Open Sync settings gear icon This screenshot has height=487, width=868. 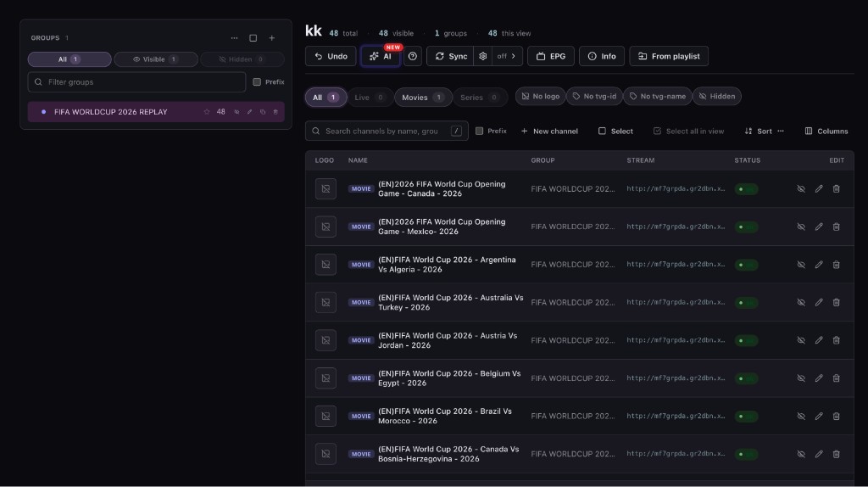(482, 56)
